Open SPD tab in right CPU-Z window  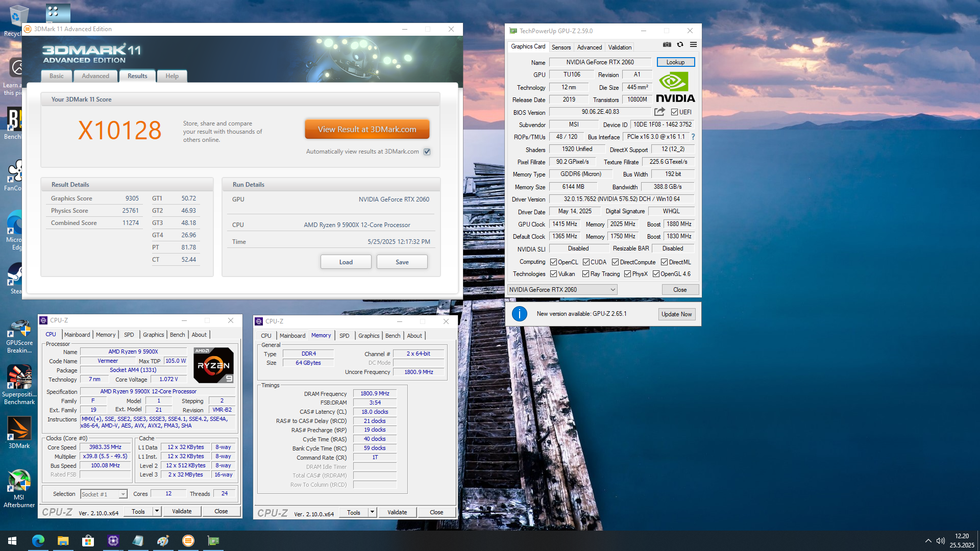tap(344, 336)
